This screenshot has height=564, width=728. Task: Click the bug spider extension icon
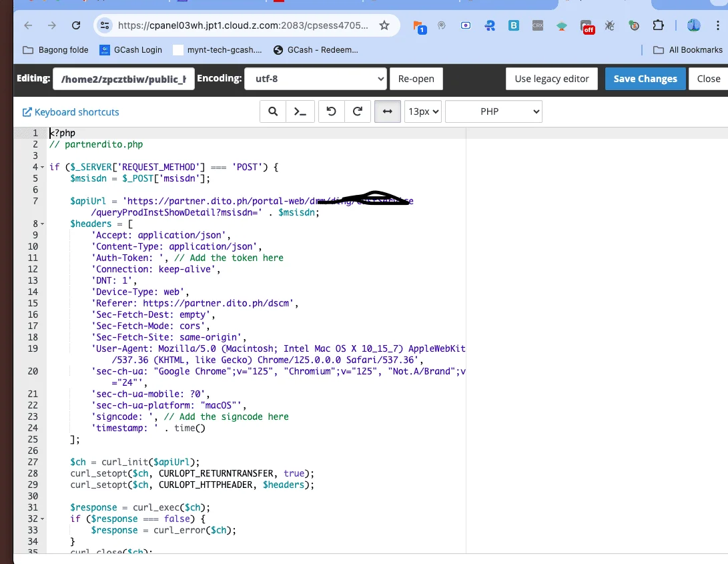coord(610,25)
